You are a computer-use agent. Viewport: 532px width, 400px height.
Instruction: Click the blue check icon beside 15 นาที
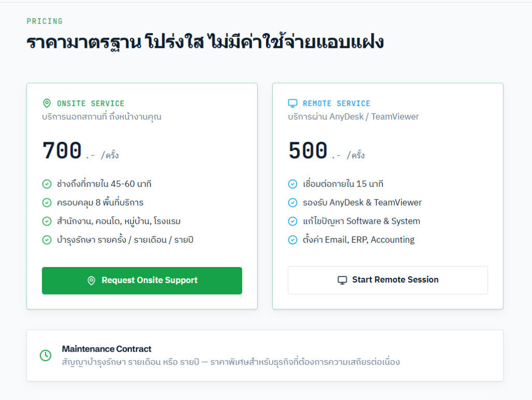click(x=292, y=184)
